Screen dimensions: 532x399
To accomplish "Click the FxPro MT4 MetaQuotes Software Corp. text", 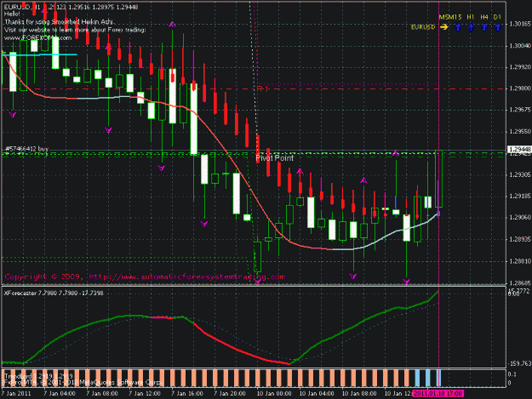I will click(83, 383).
